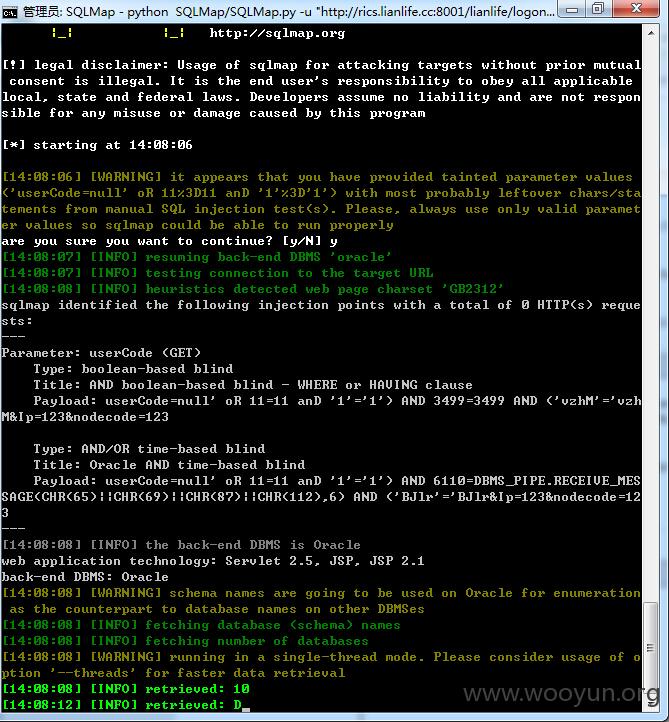Click 'Title: Oracle AND time-based blind' line

point(169,465)
